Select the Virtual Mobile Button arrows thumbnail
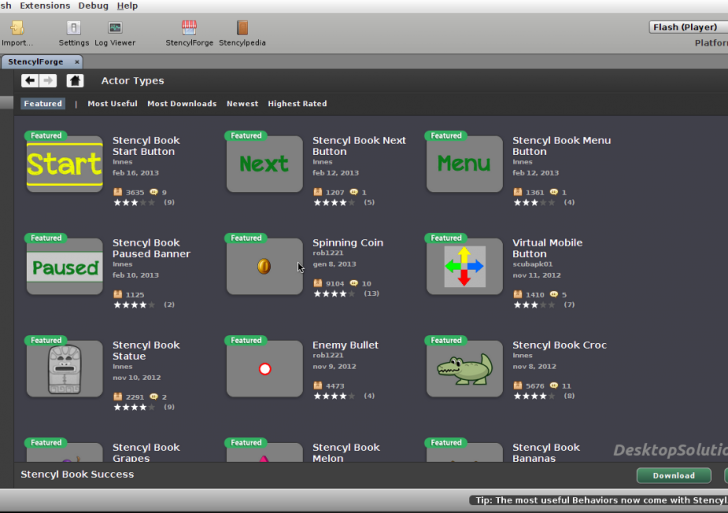This screenshot has height=513, width=728. tap(464, 266)
